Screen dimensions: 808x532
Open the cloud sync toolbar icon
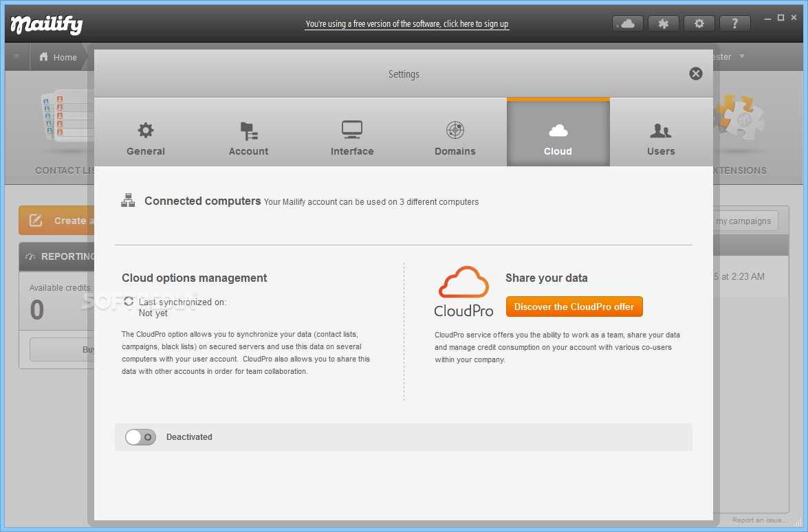coord(627,23)
